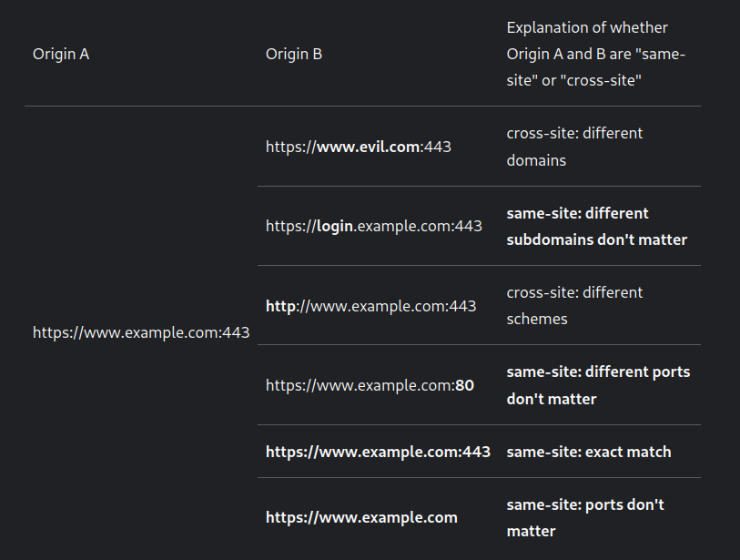The image size is (740, 560).
Task: Select the https://www.evil.com:443 origin cell
Action: 358,147
